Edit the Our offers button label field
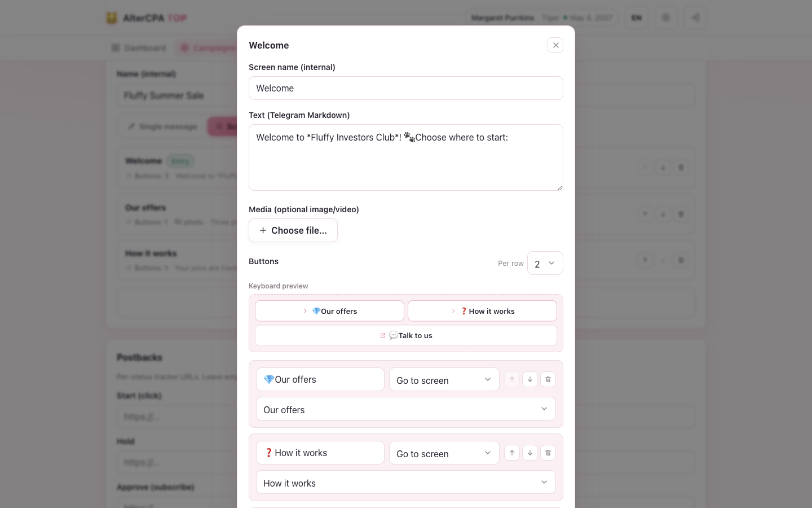Viewport: 812px width, 508px height. click(x=320, y=379)
